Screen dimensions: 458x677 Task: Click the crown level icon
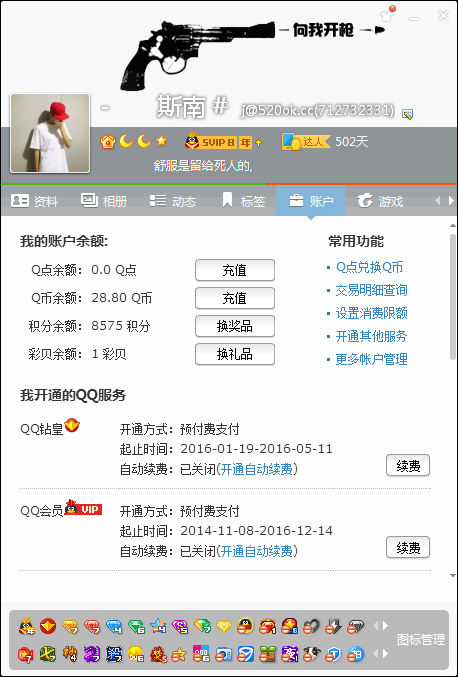(x=107, y=141)
